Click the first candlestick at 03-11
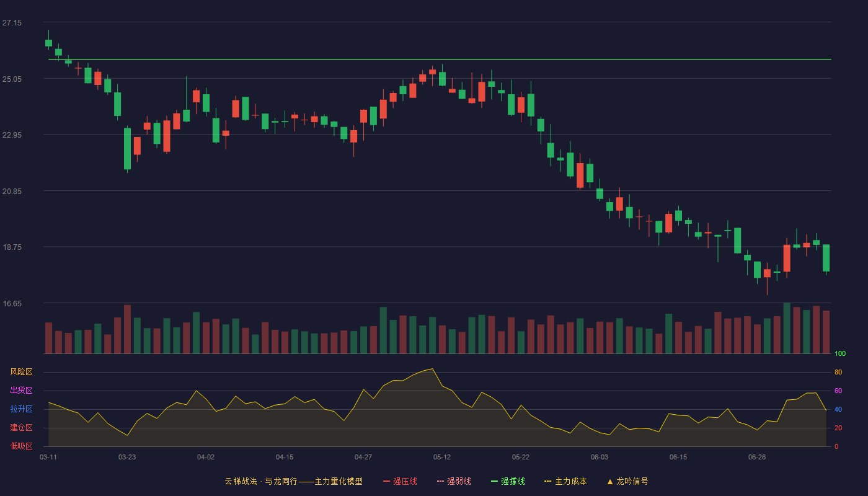Viewport: 868px width, 496px height. (48, 43)
